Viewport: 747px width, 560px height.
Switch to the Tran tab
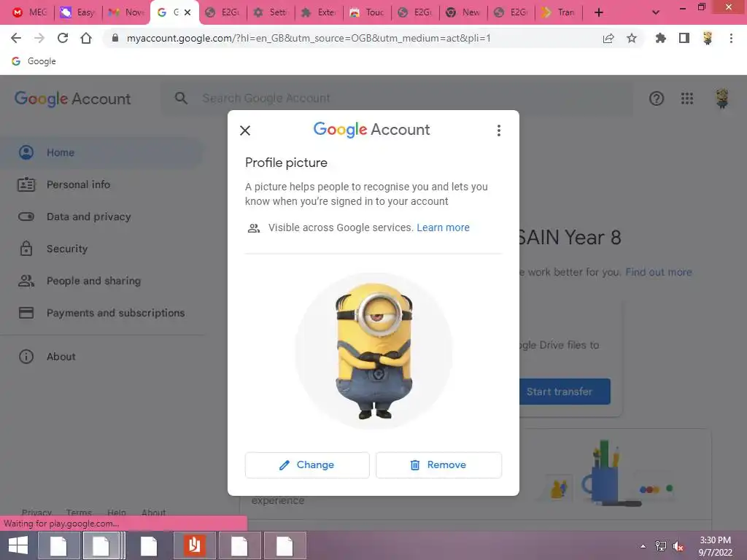559,12
